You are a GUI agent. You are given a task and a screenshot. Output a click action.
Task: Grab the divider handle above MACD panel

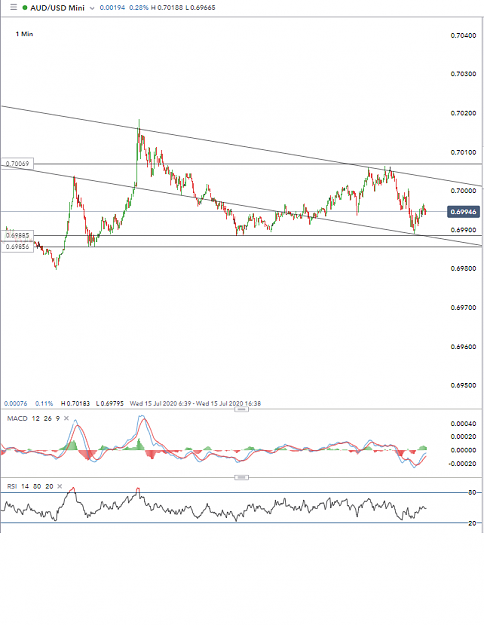coord(241,409)
